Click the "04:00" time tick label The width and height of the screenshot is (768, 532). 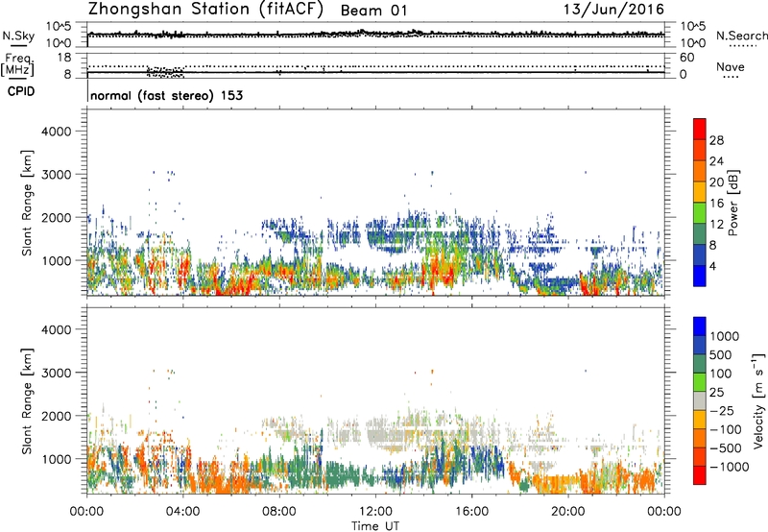(182, 512)
